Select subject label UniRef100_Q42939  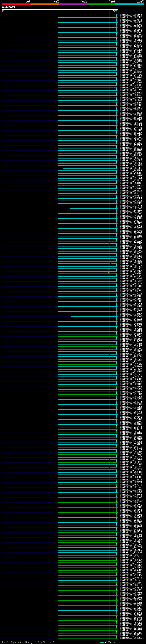pyautogui.click(x=131, y=45)
